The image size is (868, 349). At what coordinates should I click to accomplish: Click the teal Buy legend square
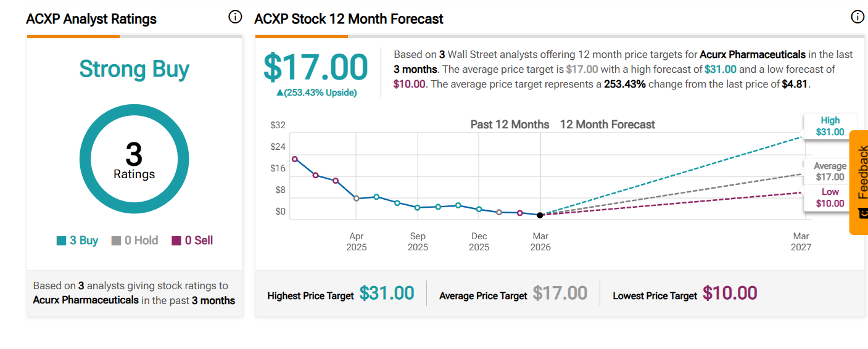coord(61,241)
